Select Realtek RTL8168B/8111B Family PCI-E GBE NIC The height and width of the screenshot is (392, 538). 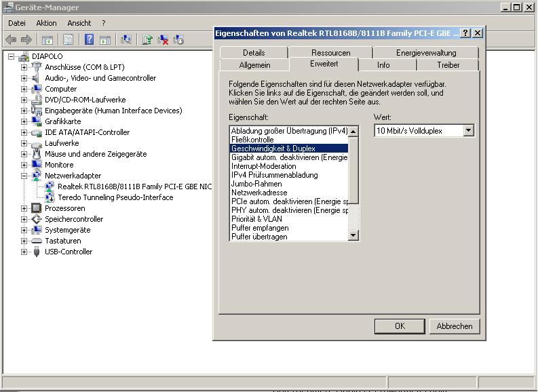(134, 187)
